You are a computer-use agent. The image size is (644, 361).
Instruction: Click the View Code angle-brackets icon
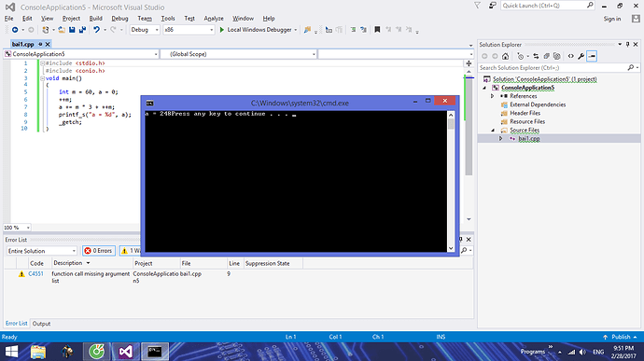571,56
